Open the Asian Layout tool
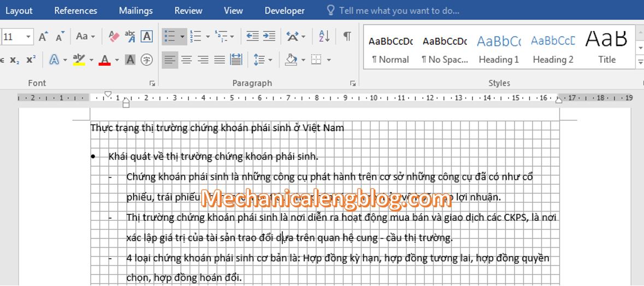 [x=292, y=37]
